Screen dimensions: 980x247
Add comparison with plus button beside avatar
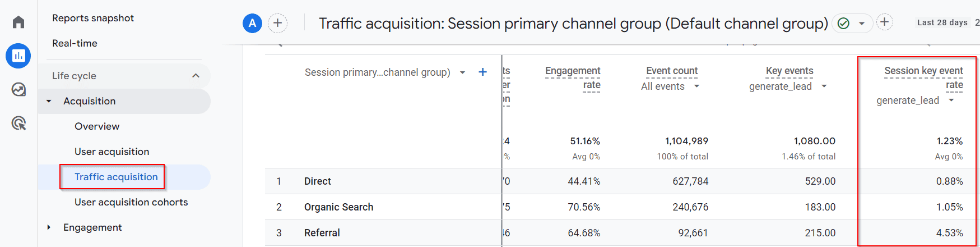(277, 23)
